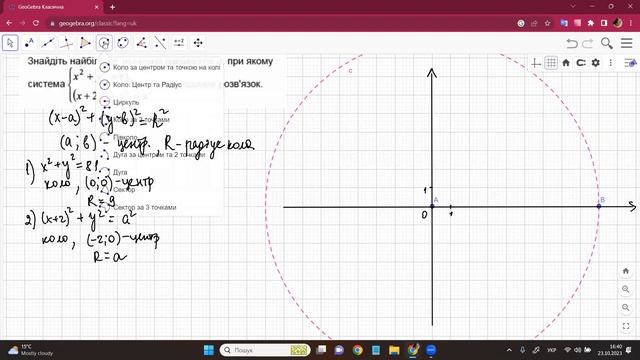640x360 pixels.
Task: Zoom out of the graphics view
Action: pyautogui.click(x=626, y=307)
